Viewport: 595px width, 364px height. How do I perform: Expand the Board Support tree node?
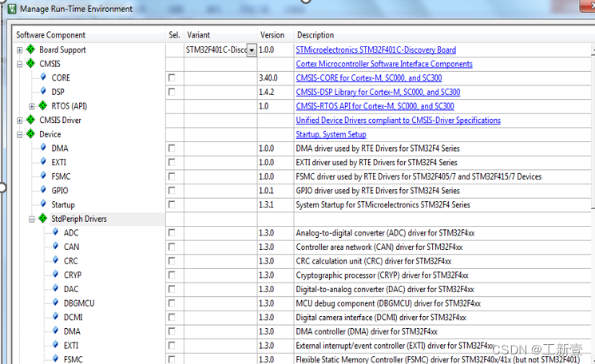(19, 50)
